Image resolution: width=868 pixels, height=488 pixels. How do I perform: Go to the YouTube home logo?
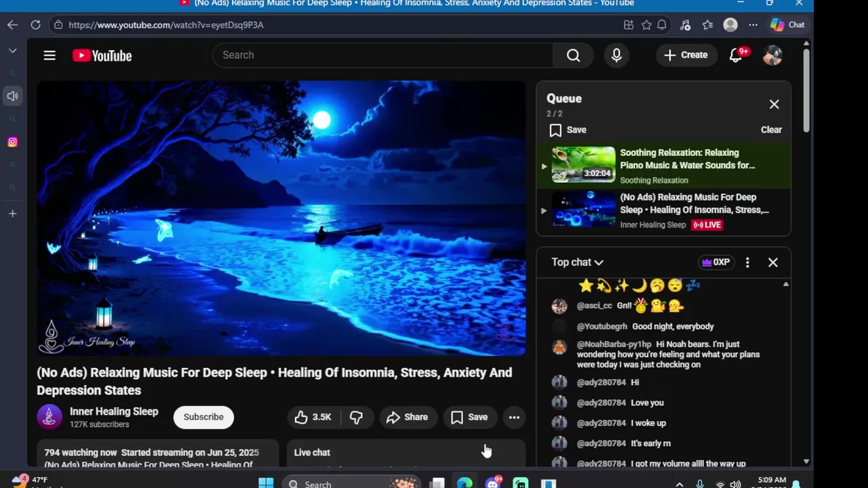coord(102,56)
